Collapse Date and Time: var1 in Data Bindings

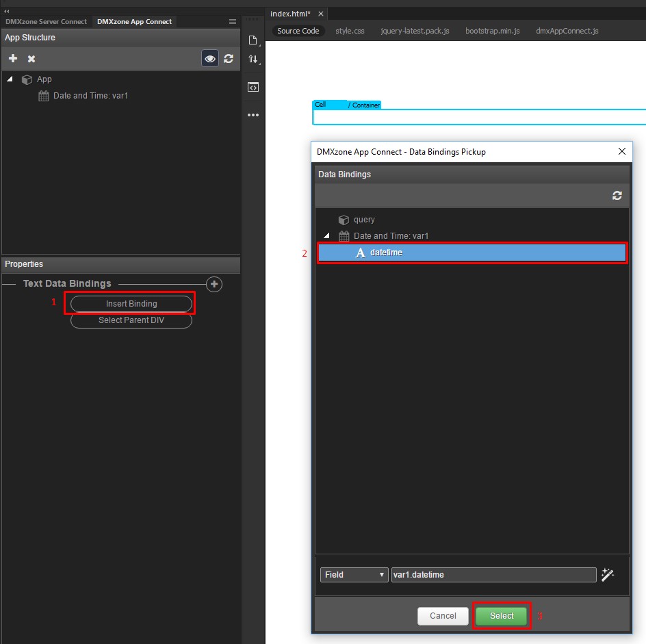tap(326, 235)
